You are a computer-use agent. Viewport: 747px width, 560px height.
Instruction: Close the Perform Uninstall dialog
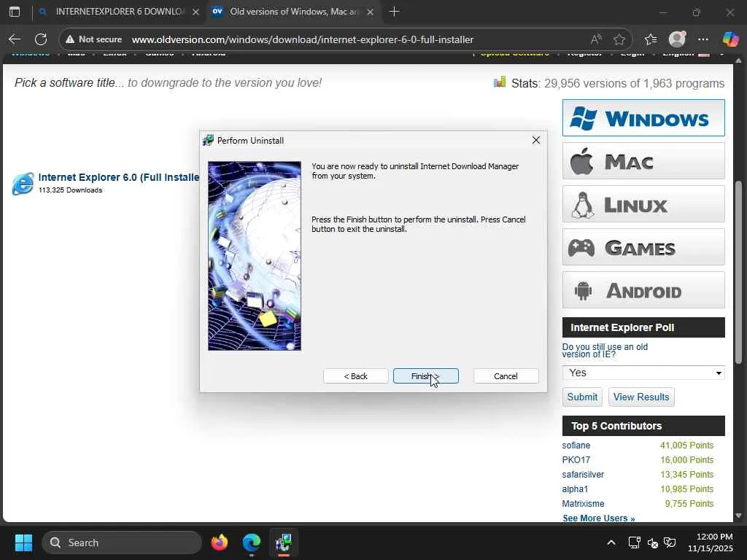tap(536, 140)
